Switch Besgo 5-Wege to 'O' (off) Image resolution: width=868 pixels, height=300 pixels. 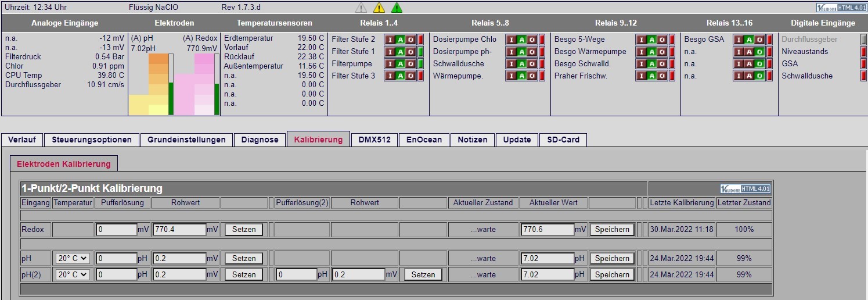point(662,40)
